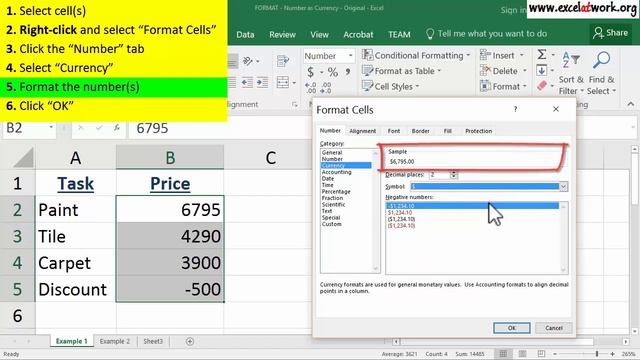This screenshot has width=640, height=360.
Task: Select Accounting in the Category list
Action: [x=336, y=172]
